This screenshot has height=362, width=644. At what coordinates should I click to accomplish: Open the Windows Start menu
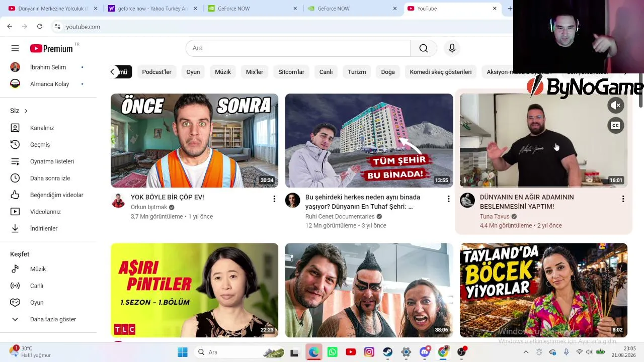click(x=183, y=352)
